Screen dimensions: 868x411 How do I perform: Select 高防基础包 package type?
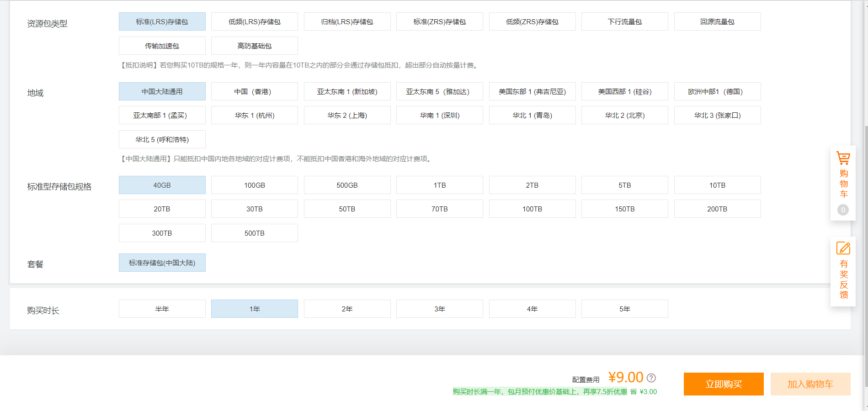pos(255,46)
